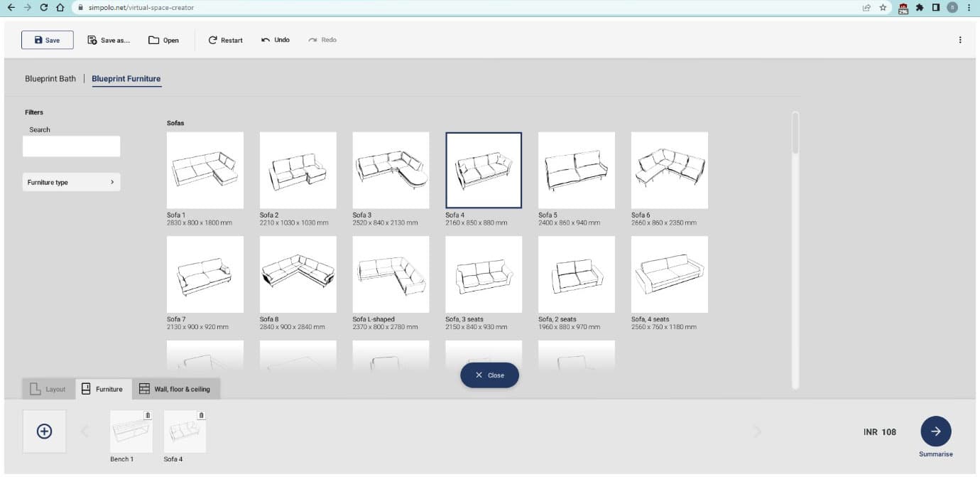Screen dimensions: 980x477
Task: Pick the Sofa L-shaped thumbnail
Action: coord(391,274)
